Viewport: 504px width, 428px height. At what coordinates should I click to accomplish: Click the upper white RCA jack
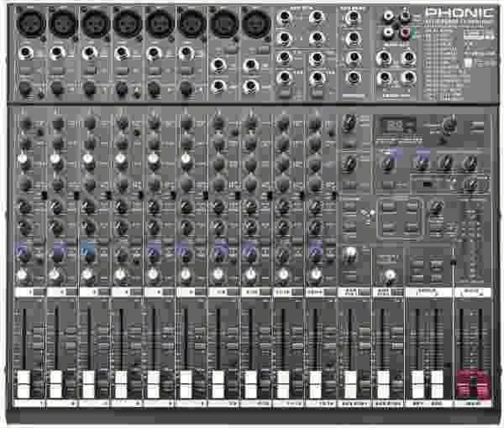[389, 15]
